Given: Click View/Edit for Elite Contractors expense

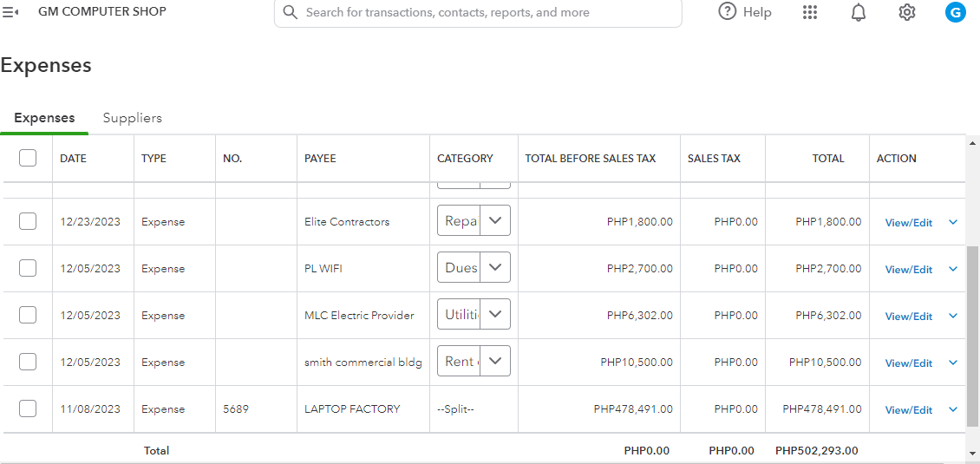Looking at the screenshot, I should click(908, 223).
